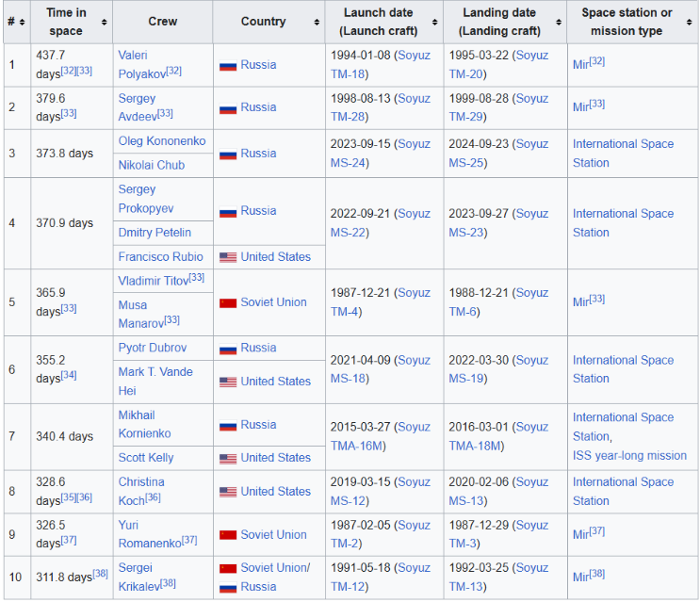
Task: Open International Space Station link in Kononenko row
Action: tap(623, 154)
